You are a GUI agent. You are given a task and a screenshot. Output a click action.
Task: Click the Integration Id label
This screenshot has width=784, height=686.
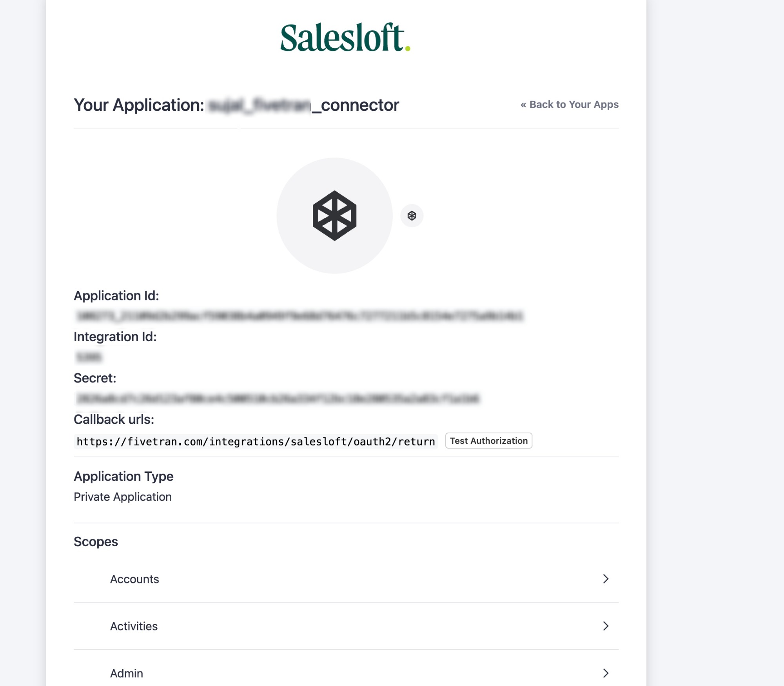tap(115, 337)
